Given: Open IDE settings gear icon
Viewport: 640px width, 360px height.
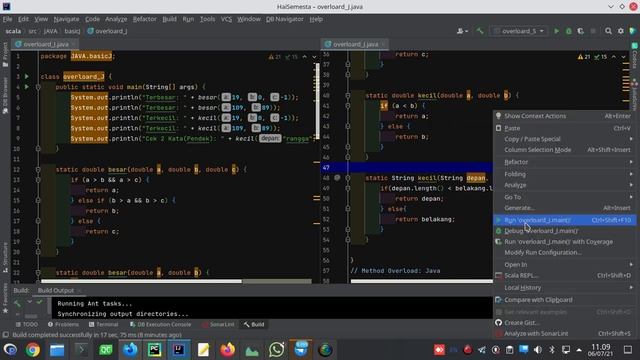Looking at the screenshot, I should tap(620, 31).
